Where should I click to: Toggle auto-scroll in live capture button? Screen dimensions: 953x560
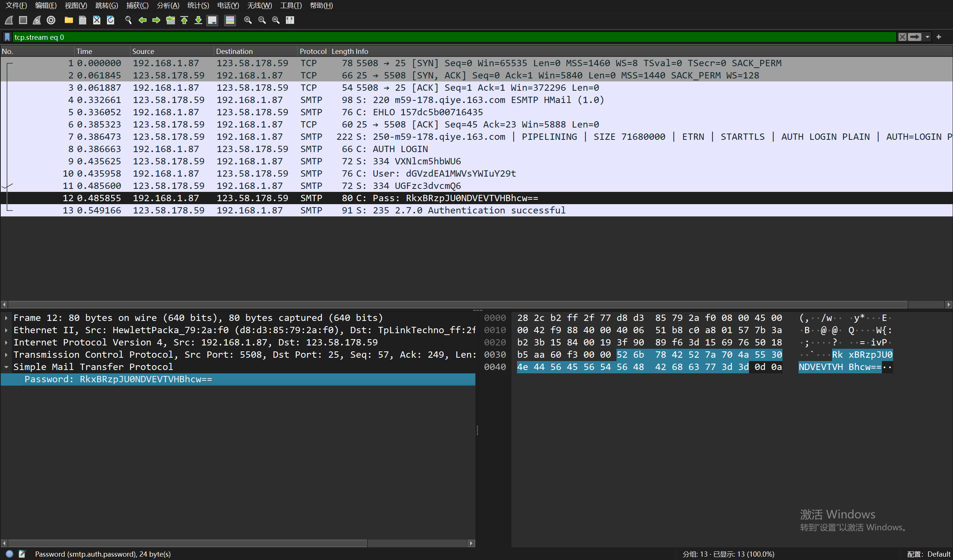tap(213, 20)
